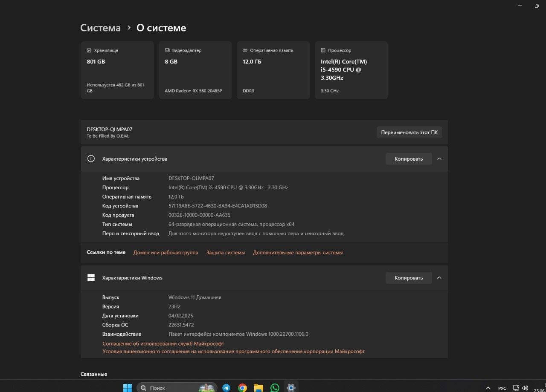Image resolution: width=546 pixels, height=392 pixels.
Task: Open Дополнительные параметры системы link
Action: coord(298,253)
